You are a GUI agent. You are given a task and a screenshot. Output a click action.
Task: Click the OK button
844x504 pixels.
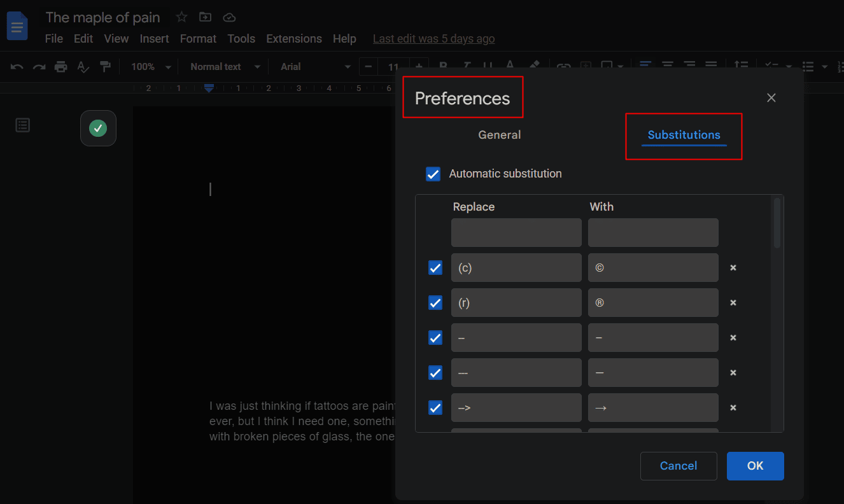[x=756, y=466]
